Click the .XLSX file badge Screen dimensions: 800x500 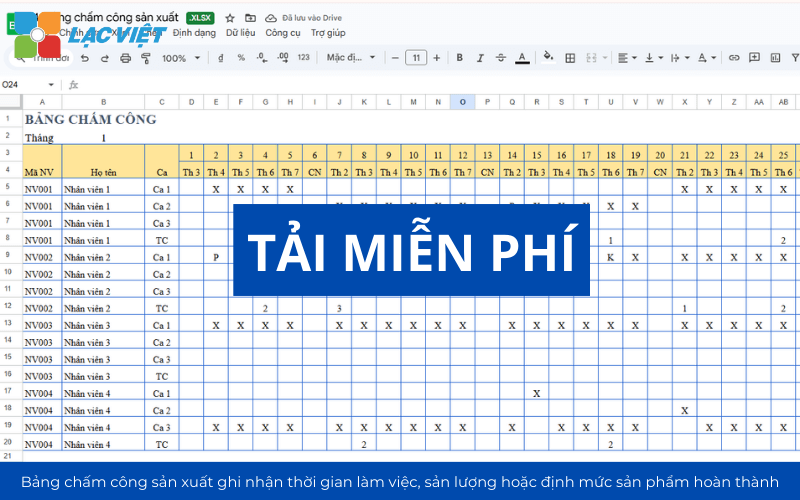[x=200, y=18]
